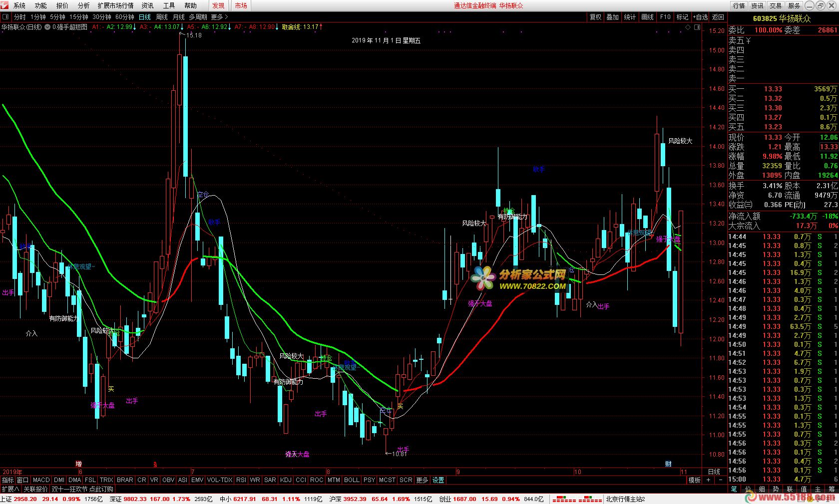Open the 模板 template menu
This screenshot has width=839, height=504.
695,480
